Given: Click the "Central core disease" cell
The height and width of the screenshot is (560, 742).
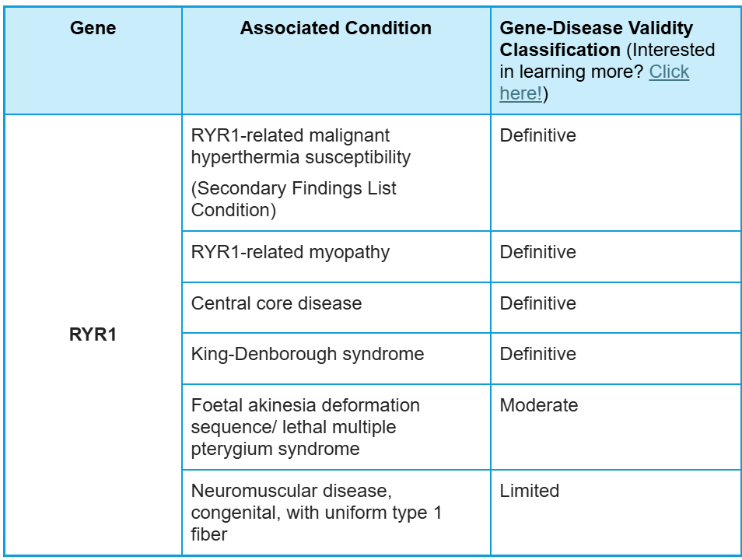Looking at the screenshot, I should [276, 303].
